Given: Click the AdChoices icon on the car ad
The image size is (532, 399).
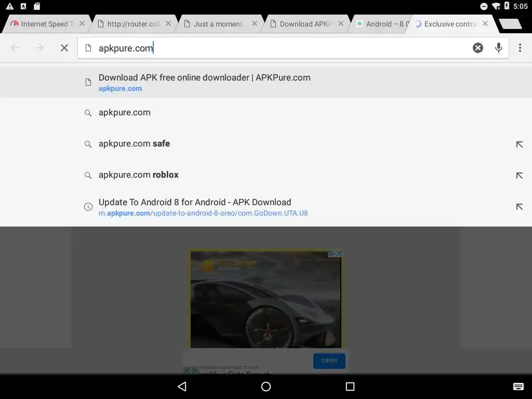Looking at the screenshot, I should [x=331, y=253].
